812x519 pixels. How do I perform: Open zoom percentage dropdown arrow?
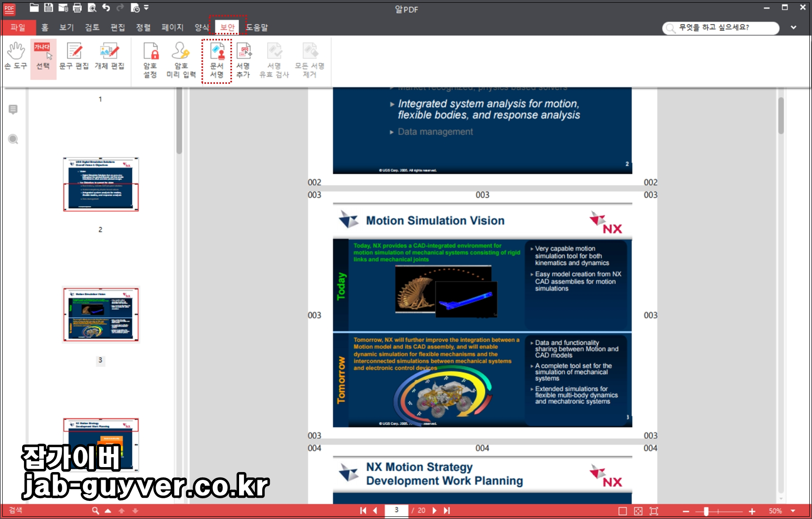pyautogui.click(x=793, y=511)
